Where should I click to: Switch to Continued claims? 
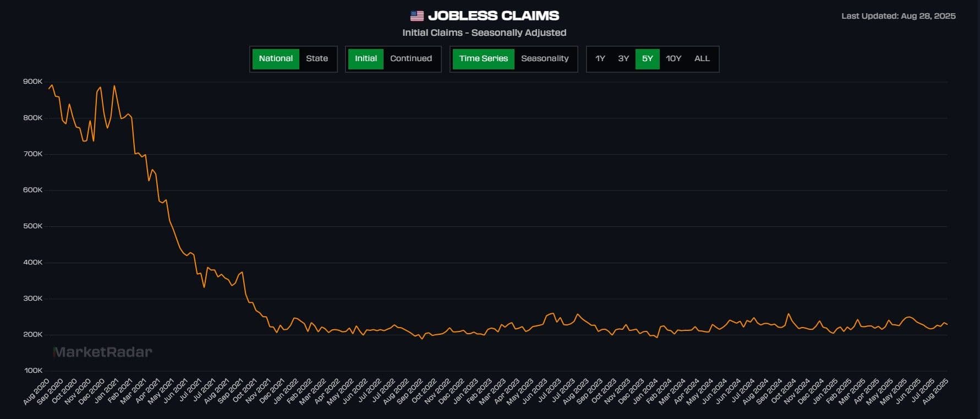(x=410, y=59)
